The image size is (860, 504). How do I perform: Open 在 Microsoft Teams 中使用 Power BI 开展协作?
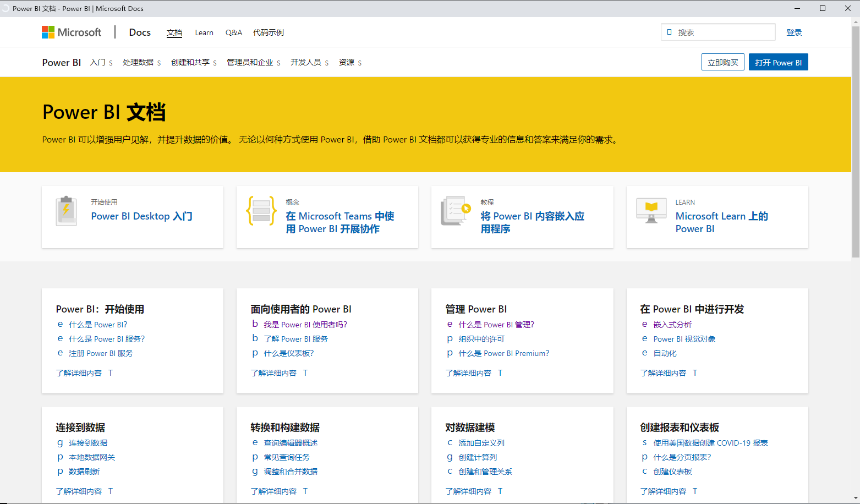click(340, 222)
